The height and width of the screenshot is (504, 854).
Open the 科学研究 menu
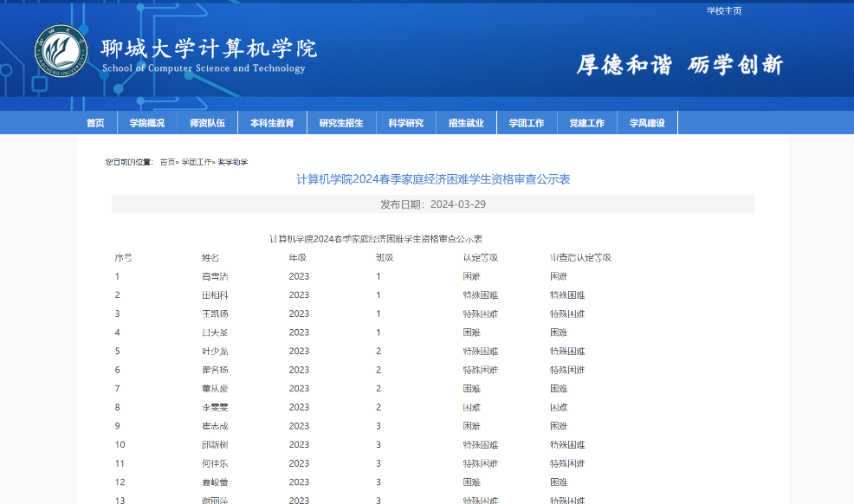[x=405, y=123]
